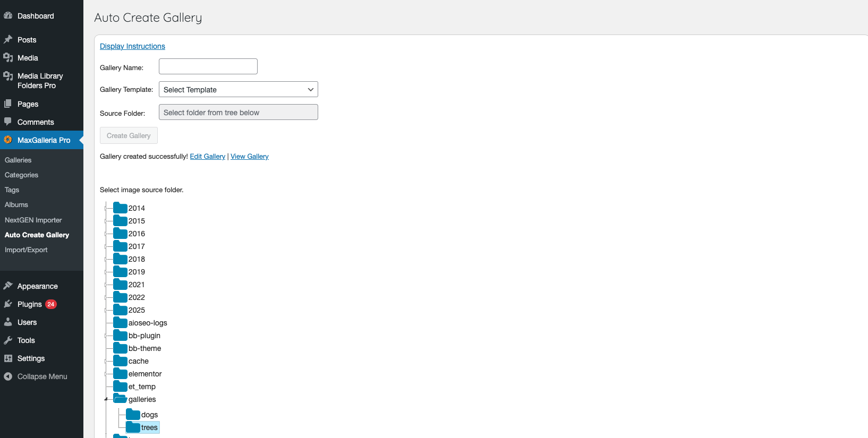
Task: Open the Galleries submenu item
Action: pyautogui.click(x=18, y=160)
